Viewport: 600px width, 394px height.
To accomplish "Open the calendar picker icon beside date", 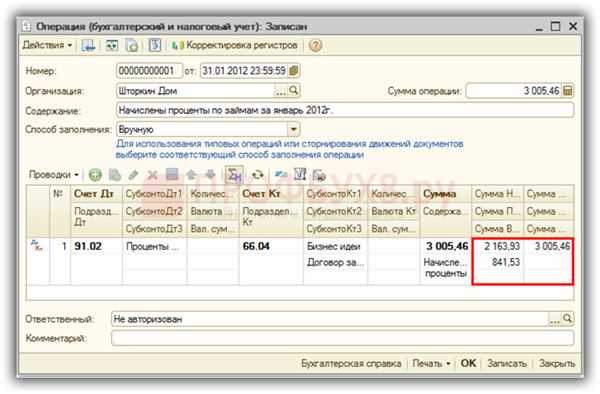I will pos(293,71).
